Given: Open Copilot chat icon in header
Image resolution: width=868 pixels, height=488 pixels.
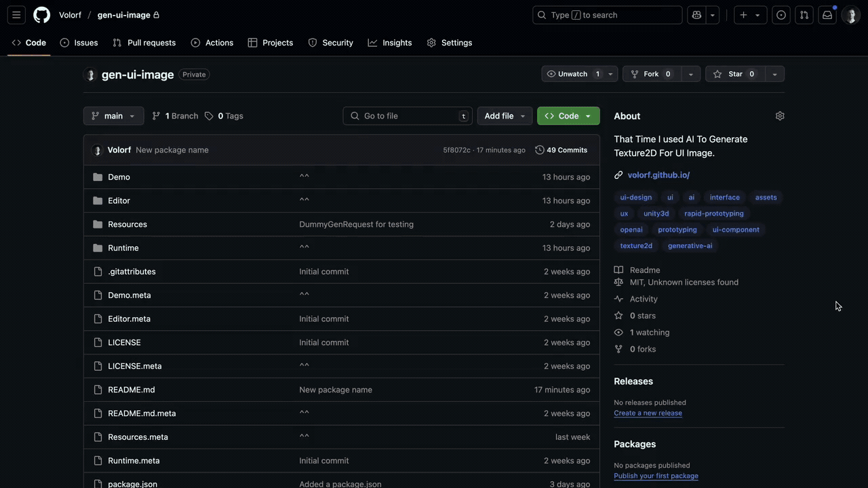Looking at the screenshot, I should tap(696, 15).
